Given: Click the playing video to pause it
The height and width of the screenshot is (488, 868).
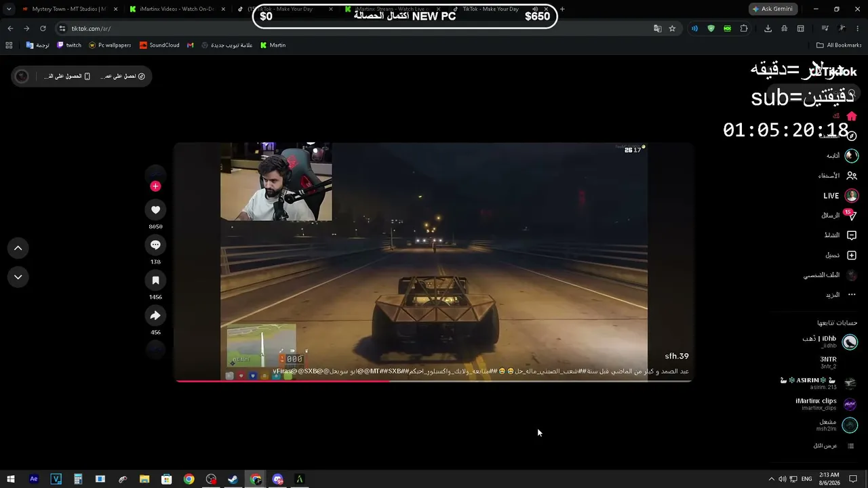Looking at the screenshot, I should tap(434, 261).
